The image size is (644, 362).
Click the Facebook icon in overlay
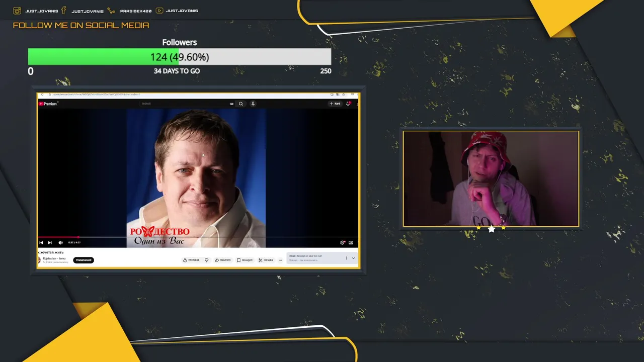(63, 11)
